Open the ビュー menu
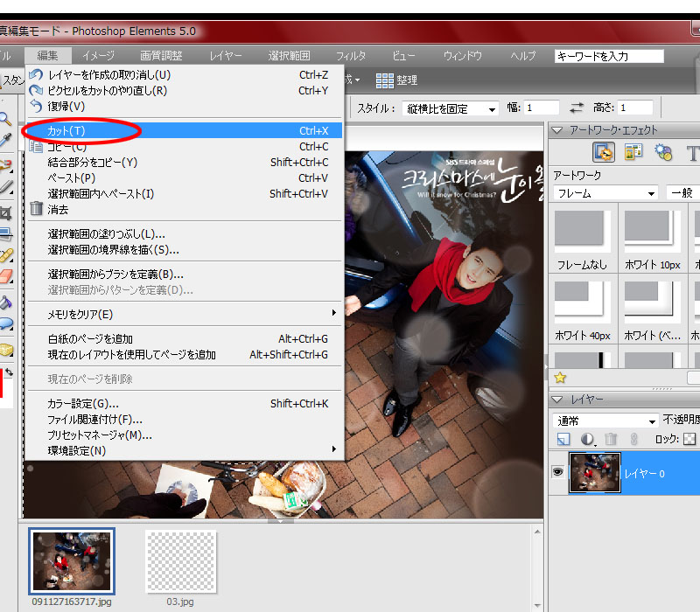This screenshot has width=700, height=612. pos(403,56)
